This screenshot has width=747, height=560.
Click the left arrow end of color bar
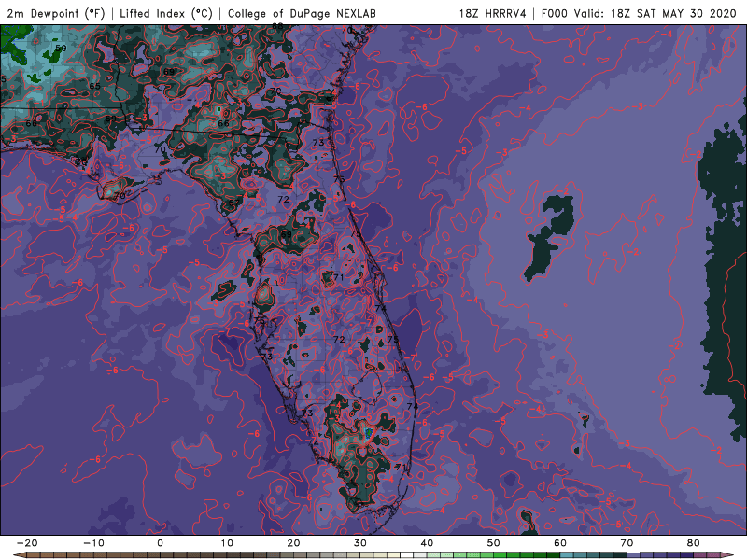(x=19, y=555)
